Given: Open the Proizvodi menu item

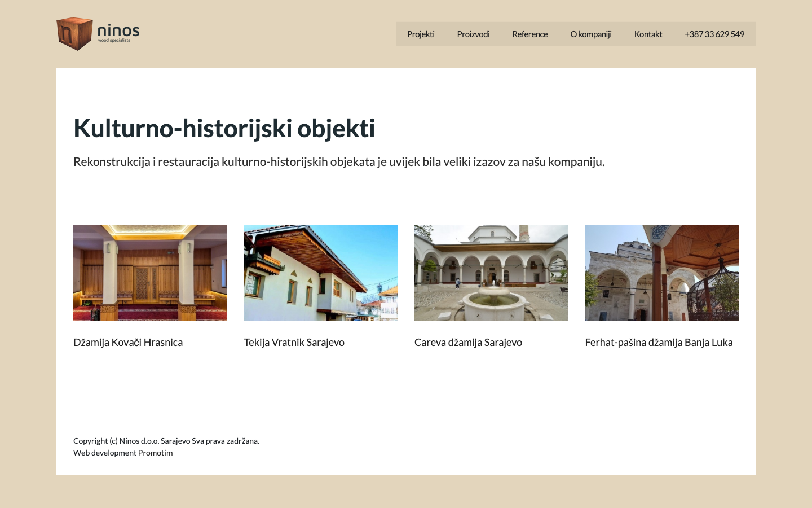Looking at the screenshot, I should pyautogui.click(x=473, y=34).
